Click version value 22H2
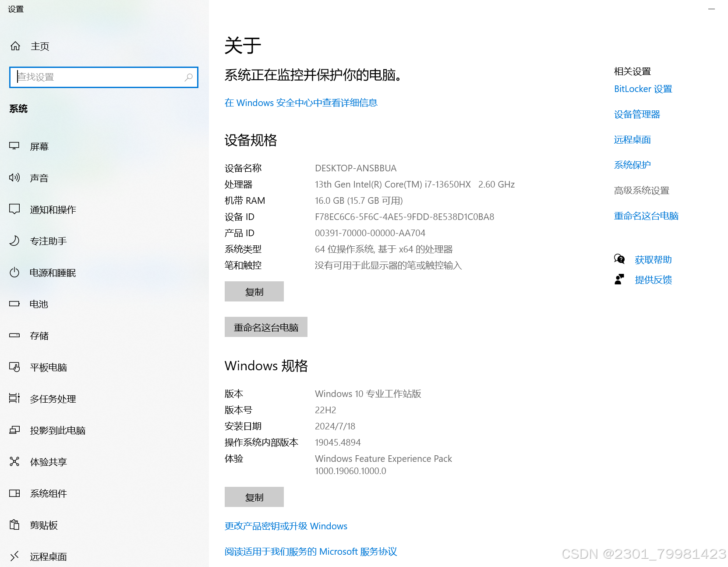The image size is (728, 567). (x=325, y=410)
